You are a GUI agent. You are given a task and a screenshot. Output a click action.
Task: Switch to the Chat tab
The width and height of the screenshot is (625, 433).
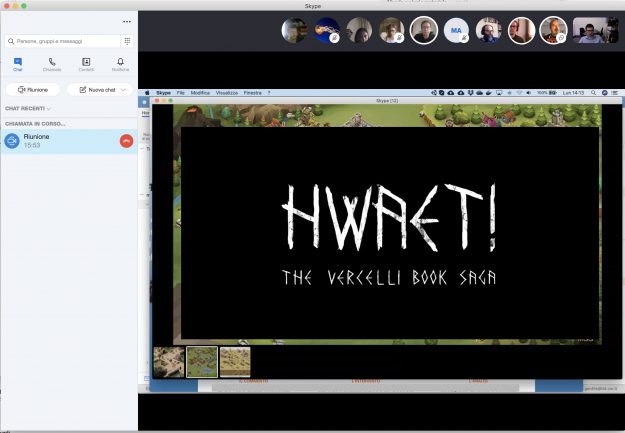click(x=18, y=64)
